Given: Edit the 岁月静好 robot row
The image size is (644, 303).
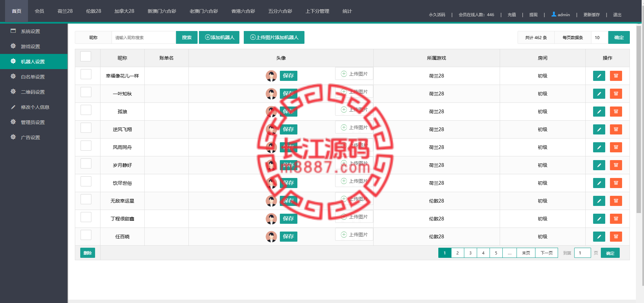Looking at the screenshot, I should (x=599, y=165).
